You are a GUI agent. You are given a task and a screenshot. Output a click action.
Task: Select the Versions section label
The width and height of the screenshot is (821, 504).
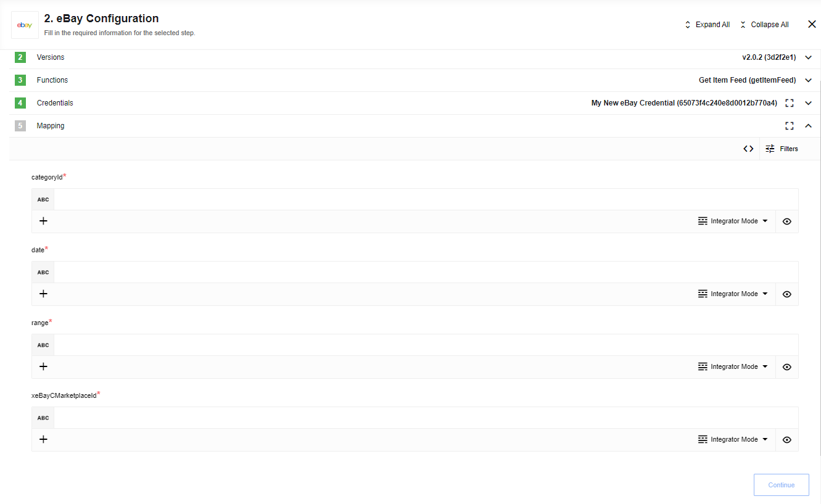pos(51,57)
